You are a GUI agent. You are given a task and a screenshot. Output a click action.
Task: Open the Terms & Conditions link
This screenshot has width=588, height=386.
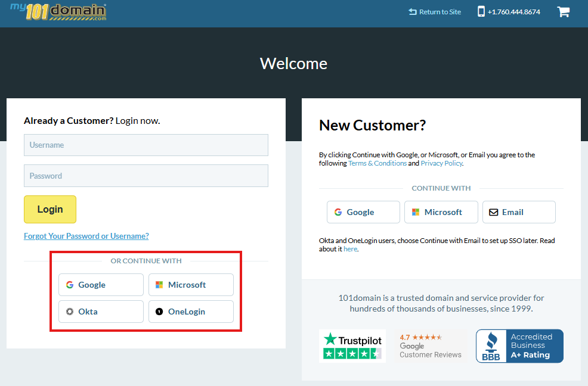[x=377, y=163]
